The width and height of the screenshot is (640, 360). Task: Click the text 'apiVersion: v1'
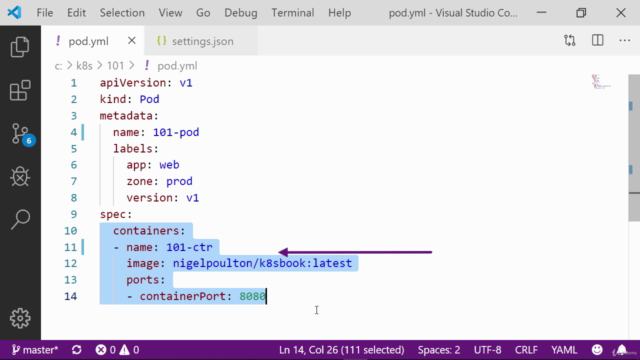pyautogui.click(x=146, y=83)
